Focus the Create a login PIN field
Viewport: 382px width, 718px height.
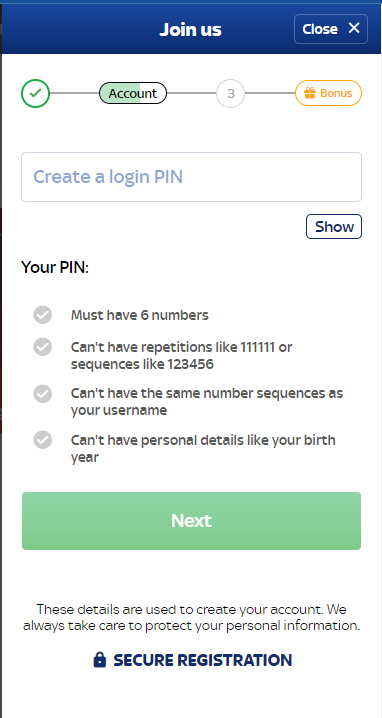click(191, 177)
